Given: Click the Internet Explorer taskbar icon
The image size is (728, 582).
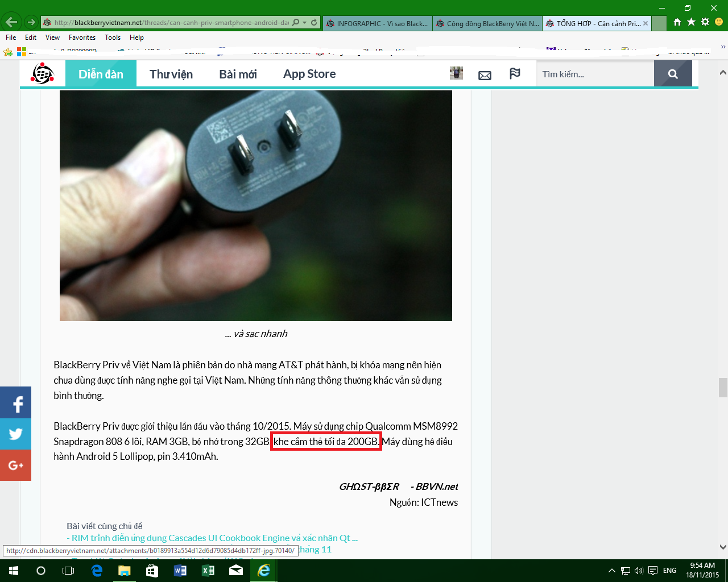Looking at the screenshot, I should (264, 571).
